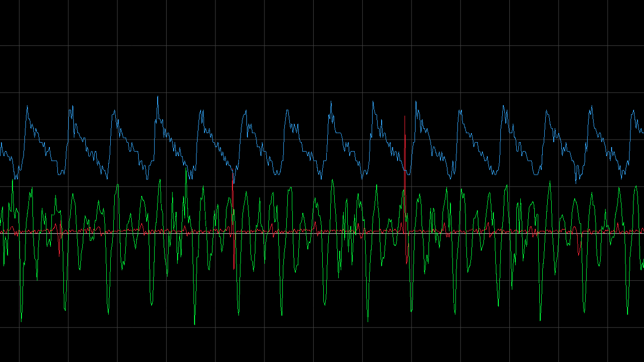Click the bottom-left grid line intersection
Image resolution: width=644 pixels, height=362 pixels.
pos(19,327)
